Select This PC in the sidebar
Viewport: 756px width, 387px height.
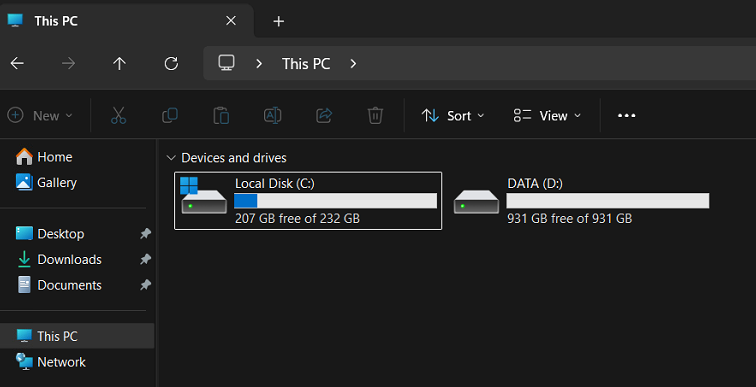click(77, 336)
